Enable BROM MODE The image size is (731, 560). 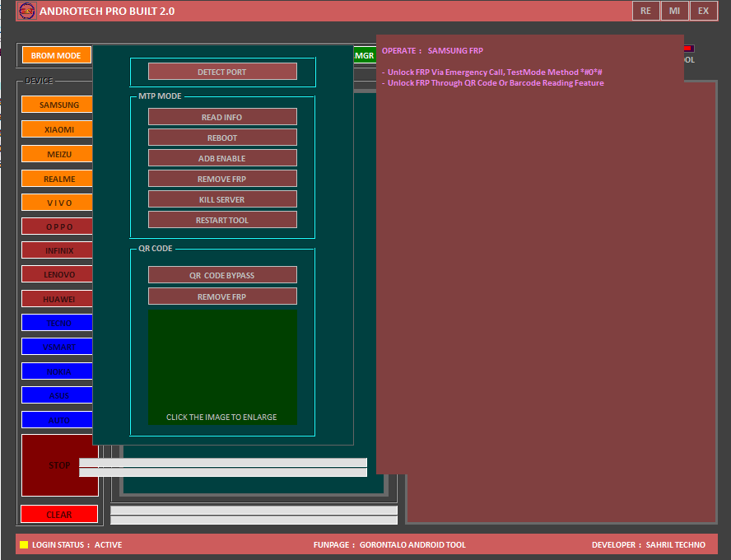coord(56,55)
